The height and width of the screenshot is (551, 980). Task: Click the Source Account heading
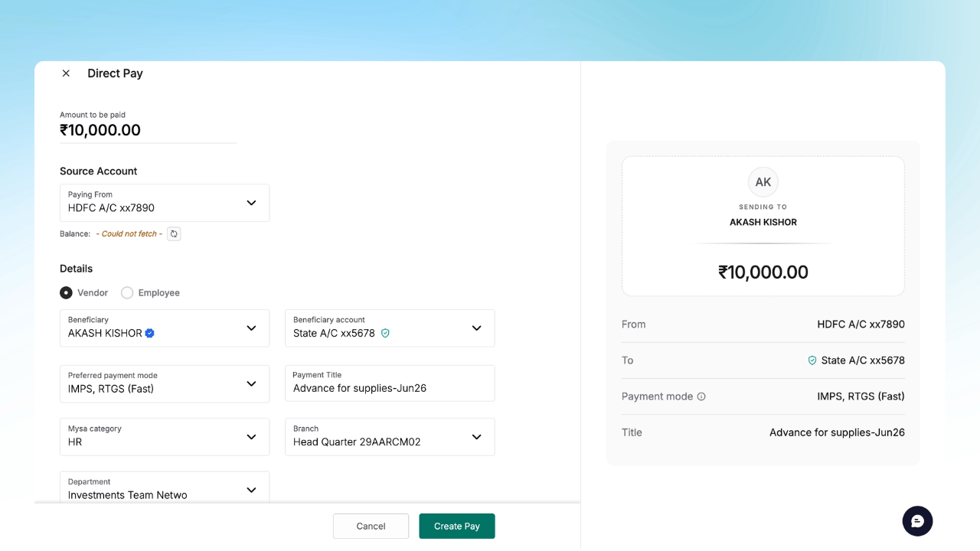[x=99, y=171]
